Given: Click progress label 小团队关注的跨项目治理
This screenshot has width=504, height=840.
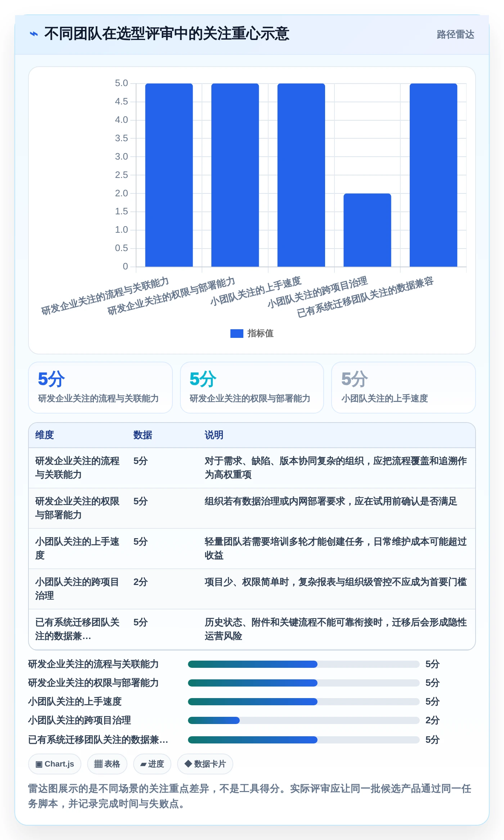Looking at the screenshot, I should click(x=80, y=720).
